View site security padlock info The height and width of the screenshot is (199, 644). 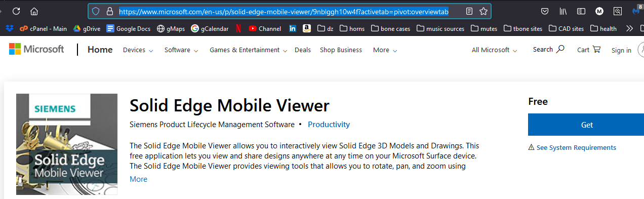pyautogui.click(x=110, y=11)
